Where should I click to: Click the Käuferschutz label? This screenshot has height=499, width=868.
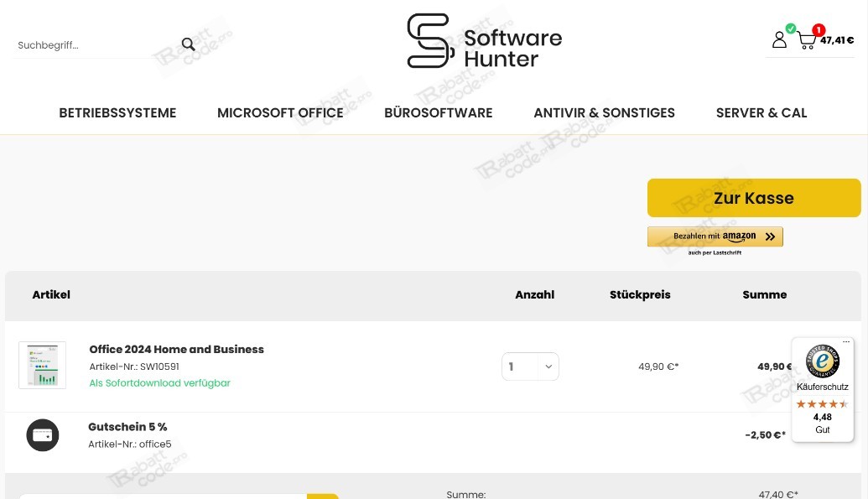point(823,387)
